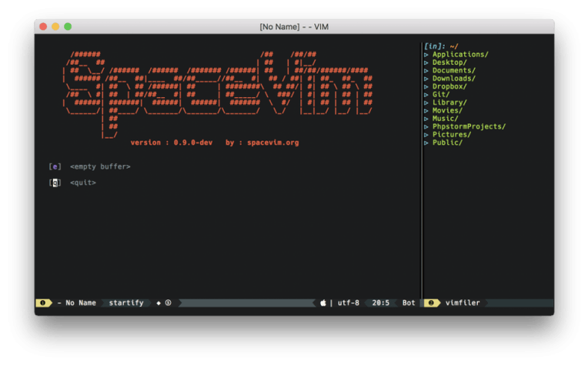The width and height of the screenshot is (588, 365).
Task: Click the Apple logo icon in statusline
Action: point(323,303)
